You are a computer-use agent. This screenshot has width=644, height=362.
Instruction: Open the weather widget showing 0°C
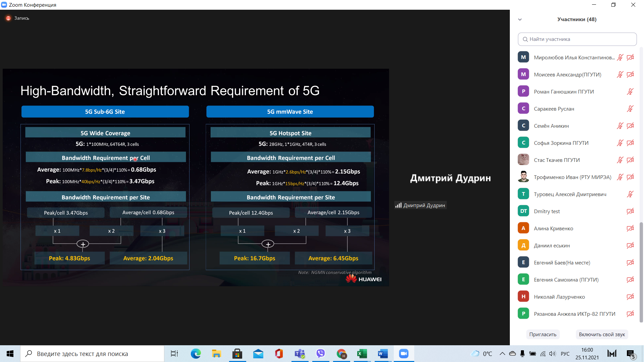(481, 354)
